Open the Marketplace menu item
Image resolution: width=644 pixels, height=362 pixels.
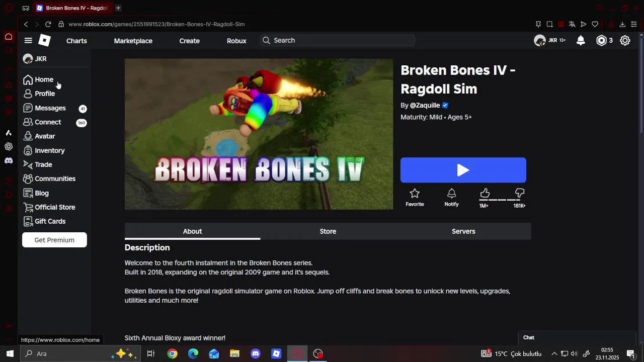click(x=133, y=41)
